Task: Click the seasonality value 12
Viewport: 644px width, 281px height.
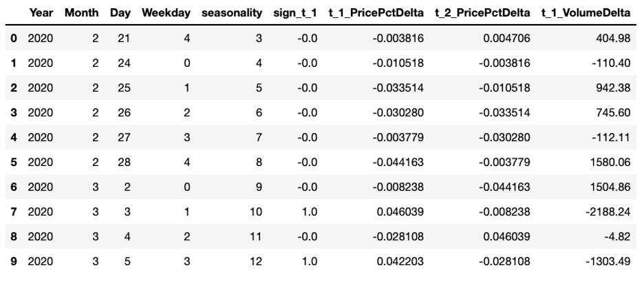Action: [x=255, y=260]
